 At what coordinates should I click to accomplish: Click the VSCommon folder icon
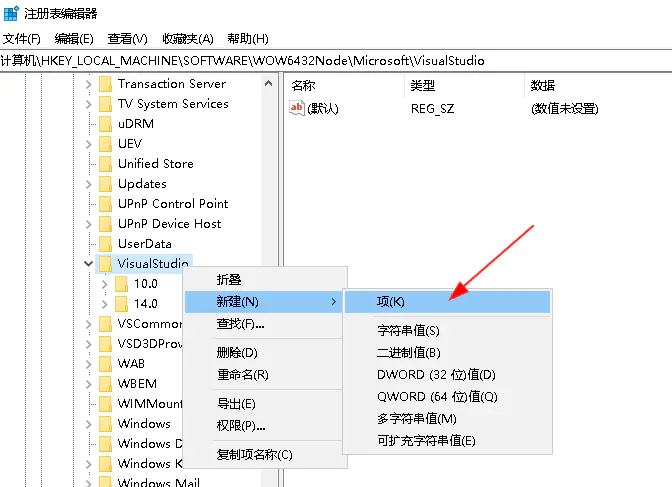tap(105, 324)
